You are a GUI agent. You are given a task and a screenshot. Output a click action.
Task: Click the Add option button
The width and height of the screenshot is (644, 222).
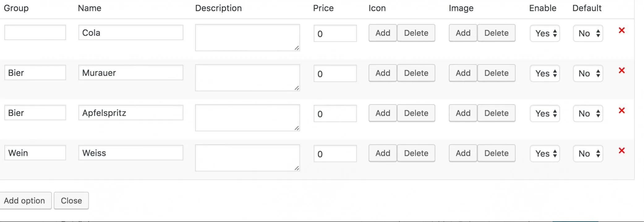[24, 201]
